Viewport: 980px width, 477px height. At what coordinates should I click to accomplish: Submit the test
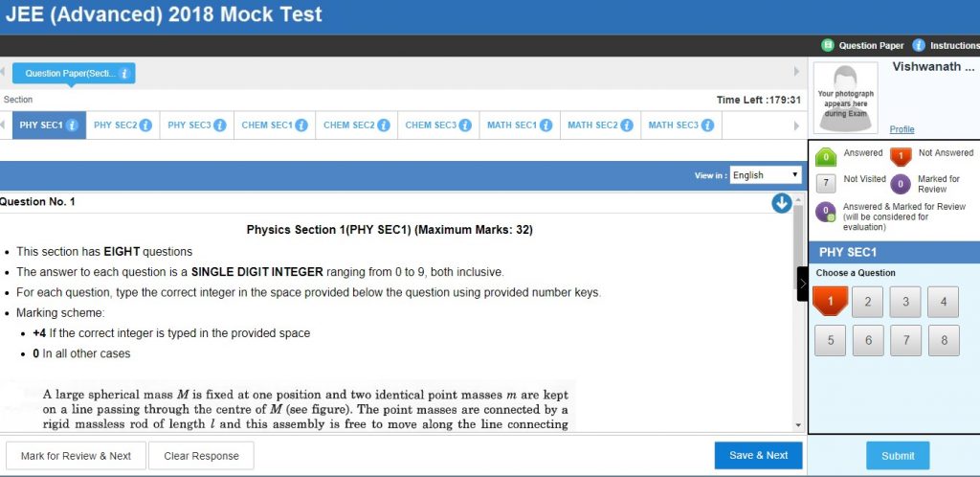[x=898, y=456]
